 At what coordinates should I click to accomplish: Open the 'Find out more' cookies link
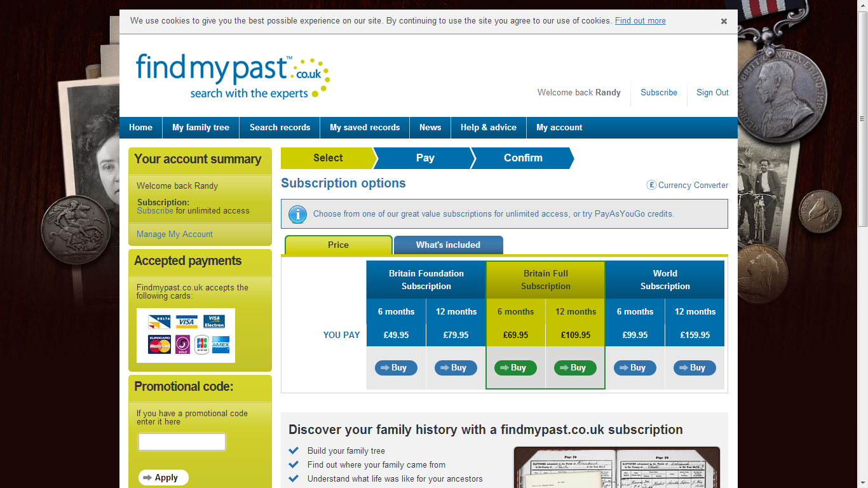(x=641, y=20)
